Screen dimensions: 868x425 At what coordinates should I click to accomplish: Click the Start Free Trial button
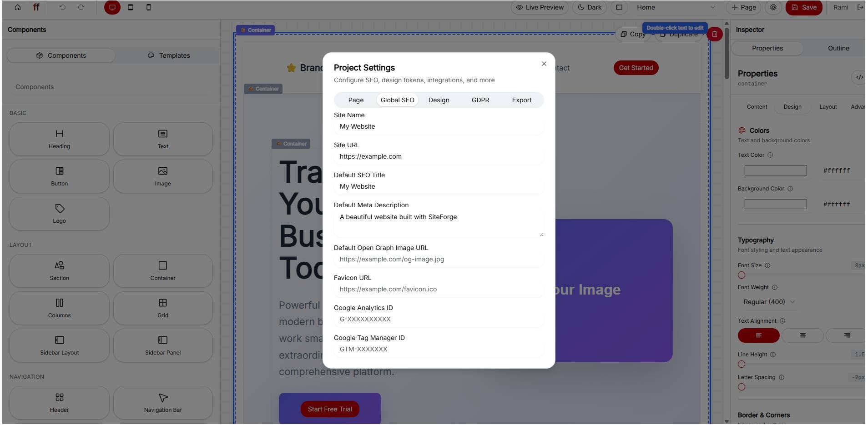[x=329, y=409]
